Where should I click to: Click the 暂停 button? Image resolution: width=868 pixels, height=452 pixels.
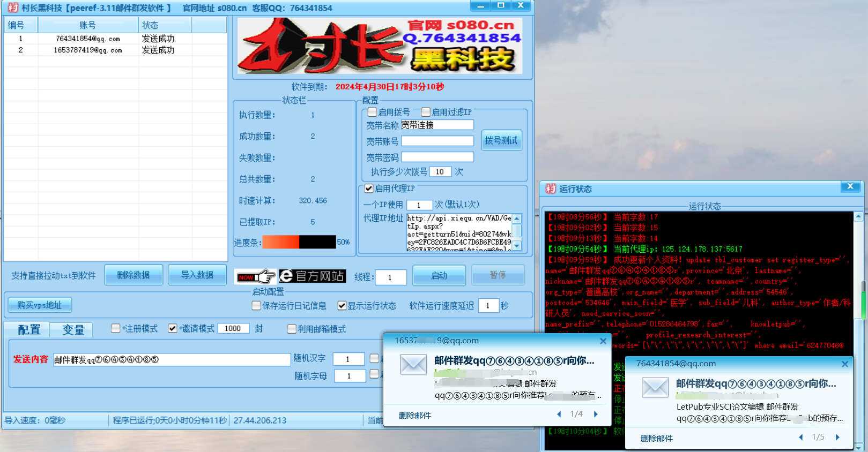[x=498, y=275]
